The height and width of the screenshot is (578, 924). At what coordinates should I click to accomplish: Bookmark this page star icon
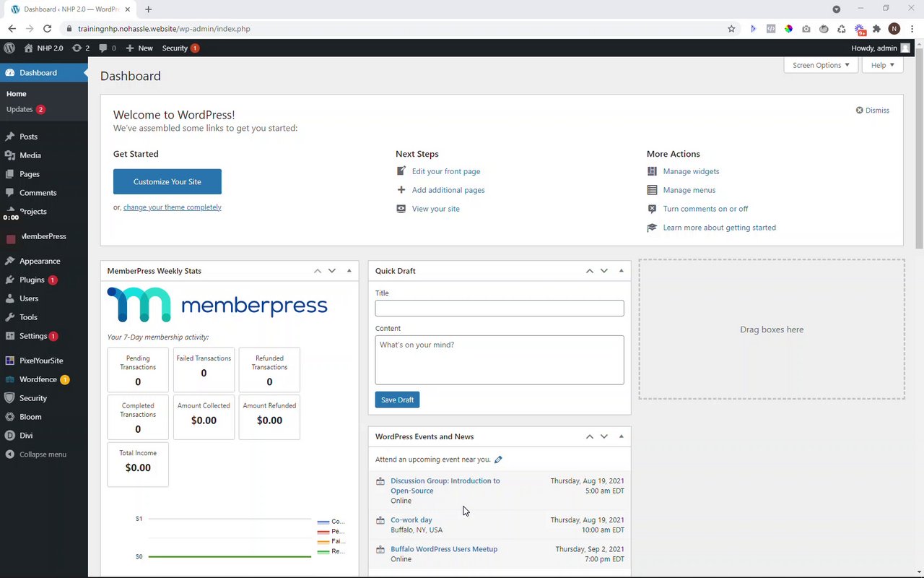pos(731,29)
